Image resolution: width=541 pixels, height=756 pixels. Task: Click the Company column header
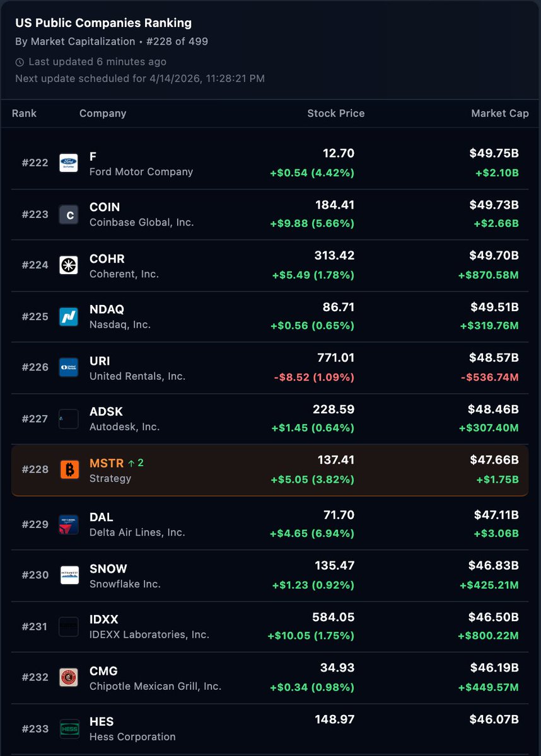pos(103,113)
